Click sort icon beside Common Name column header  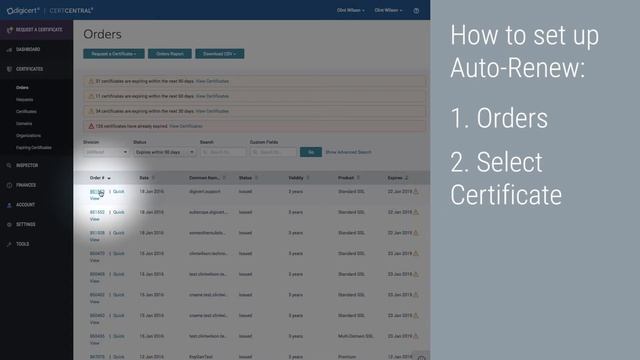point(224,178)
